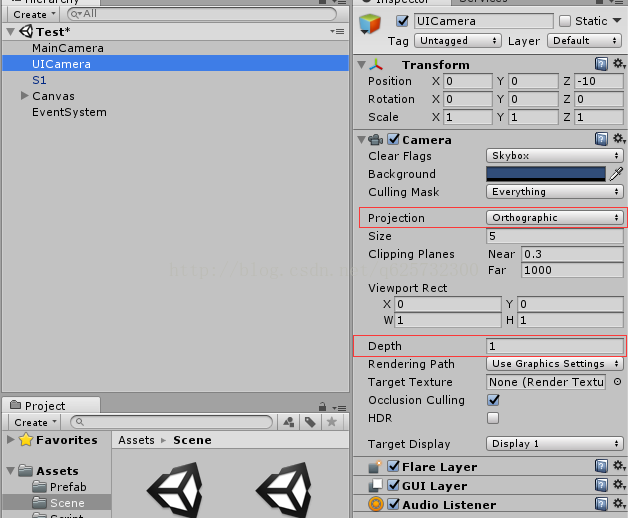This screenshot has height=518, width=628.
Task: Open Clear Flags Skybox dropdown
Action: [555, 155]
